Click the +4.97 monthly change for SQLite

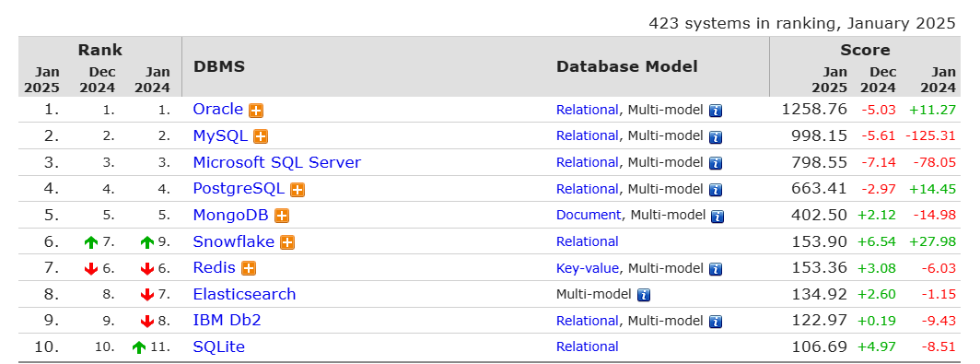(x=876, y=347)
